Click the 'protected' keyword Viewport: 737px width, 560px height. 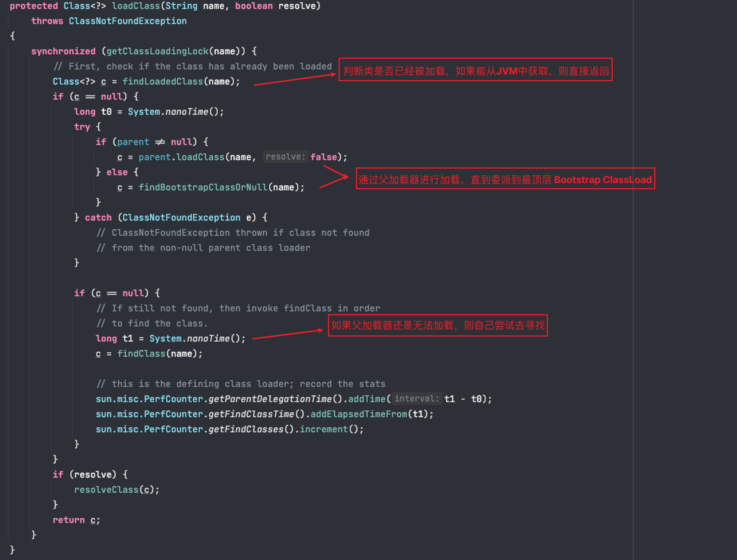(34, 6)
